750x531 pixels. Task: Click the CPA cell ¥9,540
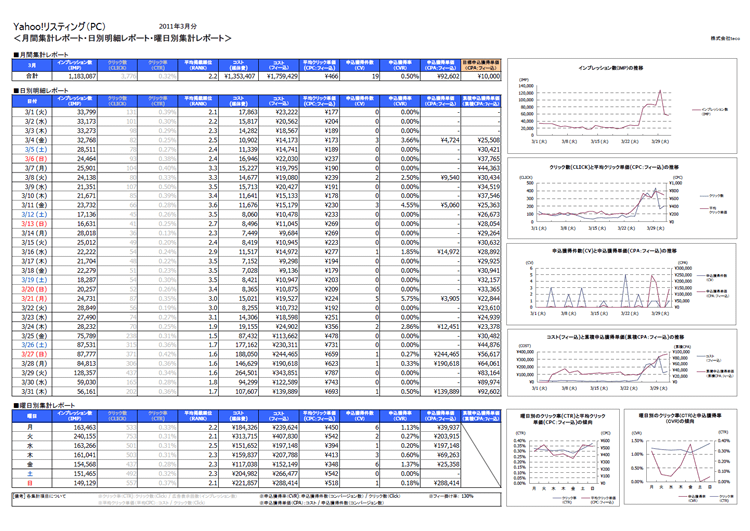pyautogui.click(x=441, y=177)
